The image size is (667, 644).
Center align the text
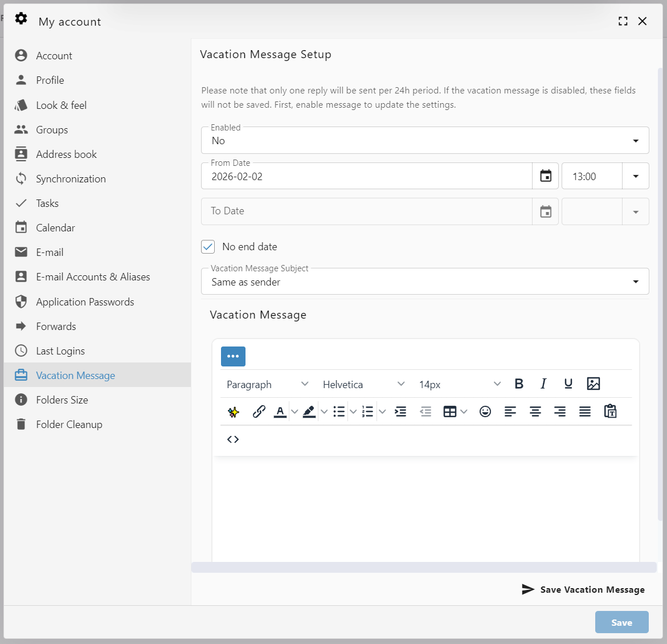pos(535,411)
